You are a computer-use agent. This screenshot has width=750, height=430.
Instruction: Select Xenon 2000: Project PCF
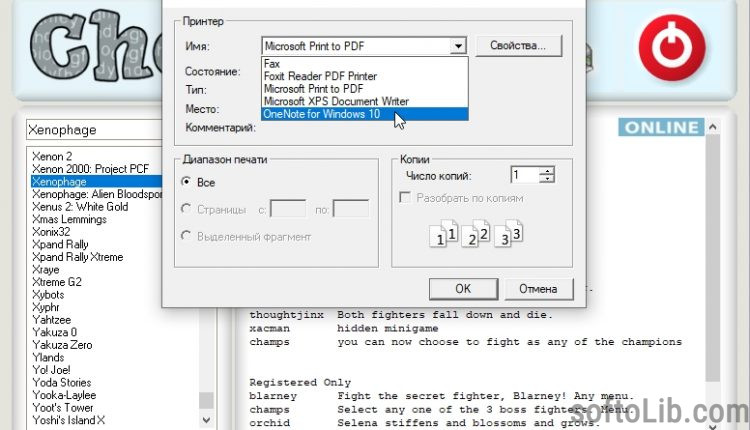90,169
